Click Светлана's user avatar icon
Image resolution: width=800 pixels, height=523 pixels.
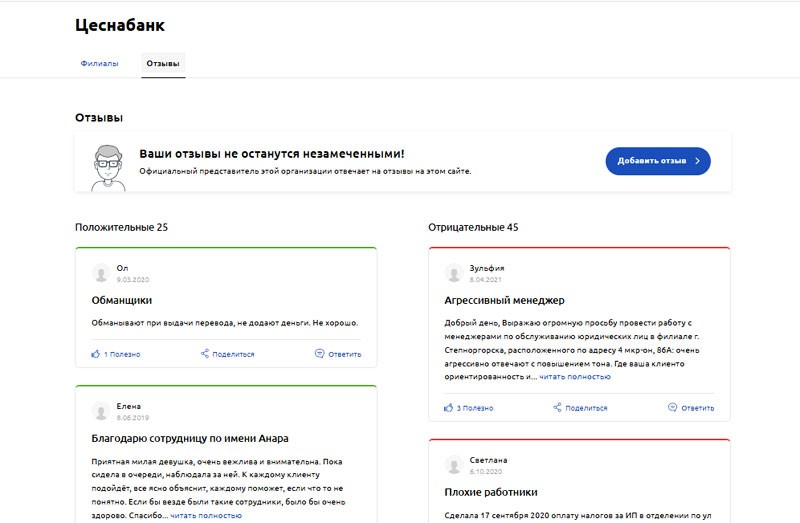point(454,465)
